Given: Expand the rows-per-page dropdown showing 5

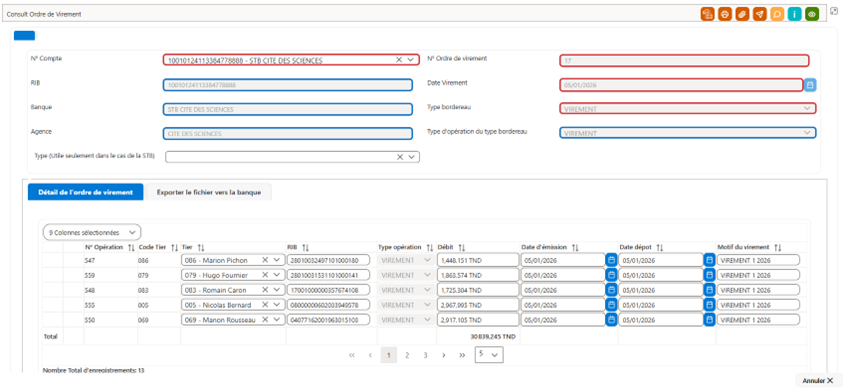Looking at the screenshot, I should click(489, 355).
